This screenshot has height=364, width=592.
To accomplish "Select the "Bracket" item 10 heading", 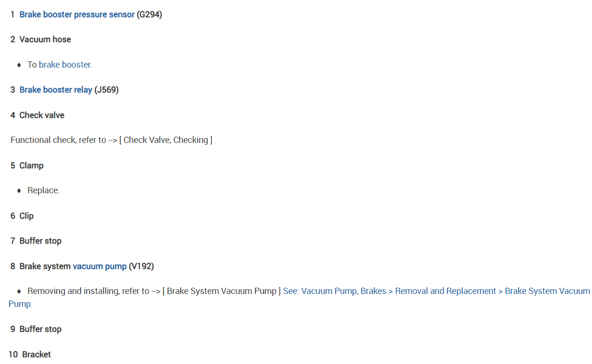I will pos(36,354).
